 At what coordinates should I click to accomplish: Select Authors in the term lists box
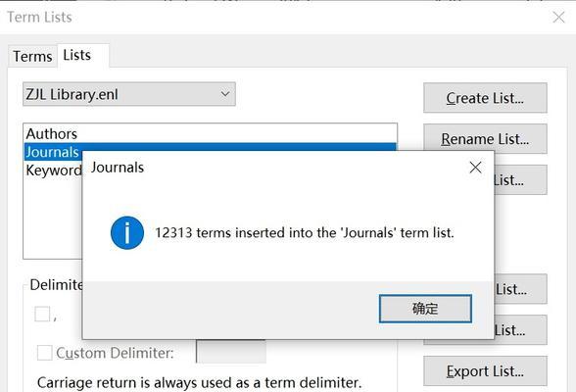click(x=51, y=133)
